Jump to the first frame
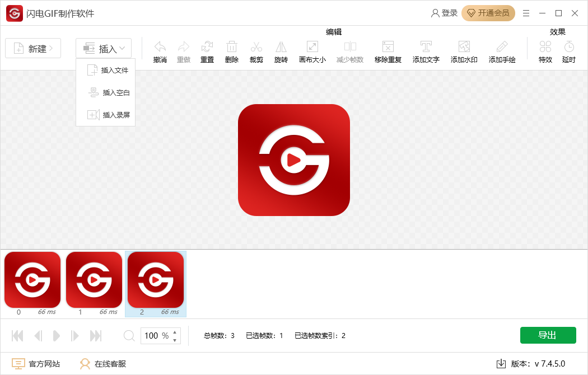This screenshot has height=375, width=588. tap(17, 336)
